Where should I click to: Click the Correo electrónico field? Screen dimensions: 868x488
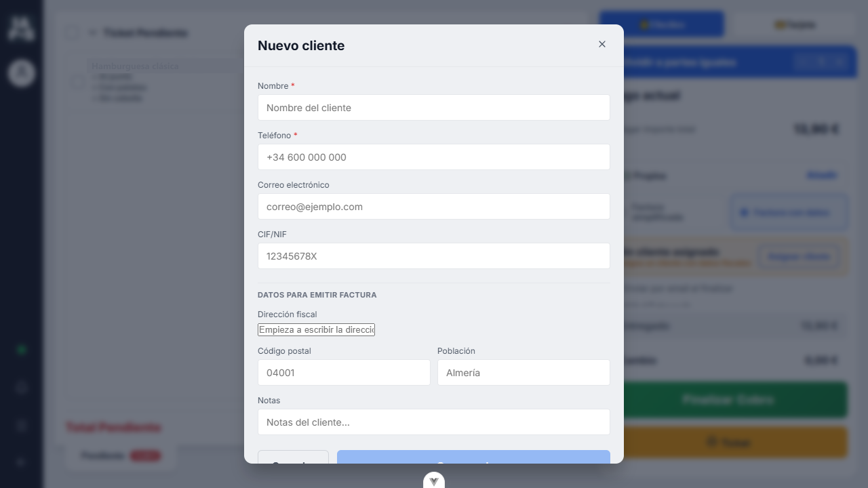click(x=434, y=207)
